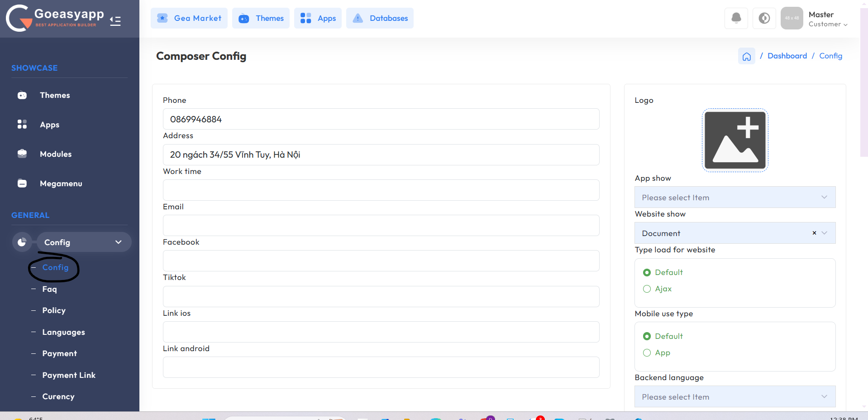
Task: Click into the Work time field
Action: [x=381, y=190]
